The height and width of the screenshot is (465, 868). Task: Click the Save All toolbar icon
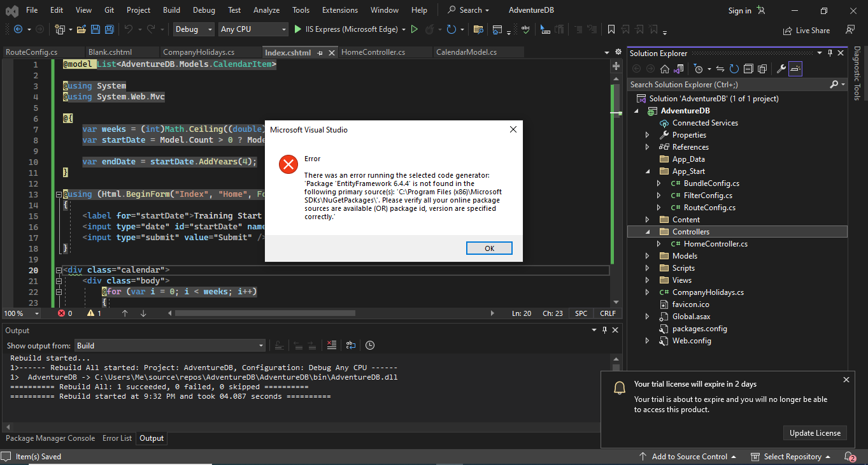pos(109,29)
